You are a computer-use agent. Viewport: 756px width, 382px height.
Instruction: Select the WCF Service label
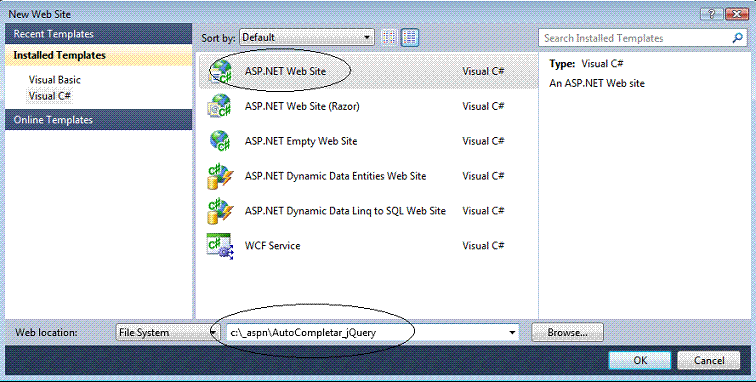(272, 246)
